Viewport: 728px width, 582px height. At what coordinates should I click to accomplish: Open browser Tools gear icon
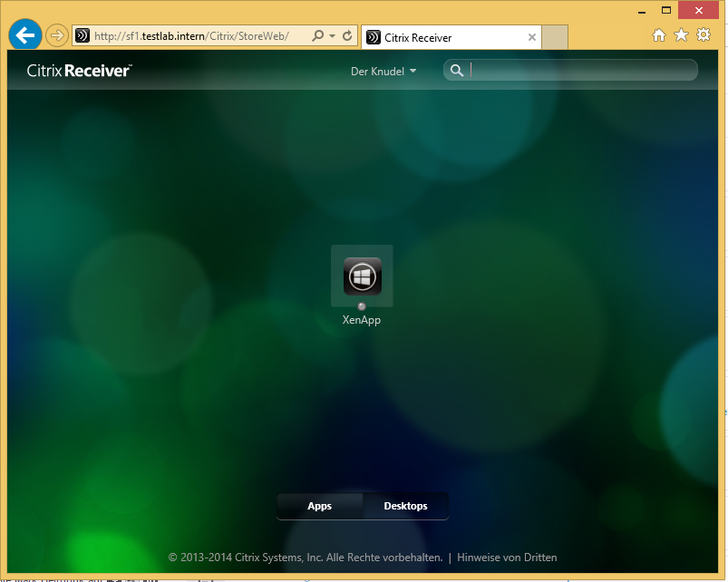pos(704,34)
